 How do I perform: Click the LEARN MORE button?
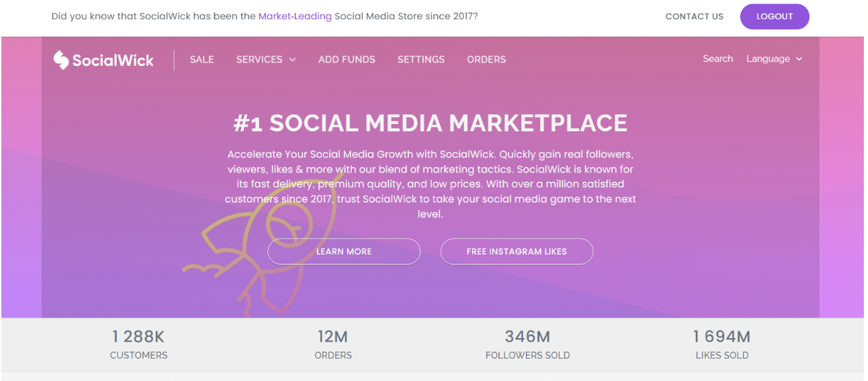tap(344, 251)
